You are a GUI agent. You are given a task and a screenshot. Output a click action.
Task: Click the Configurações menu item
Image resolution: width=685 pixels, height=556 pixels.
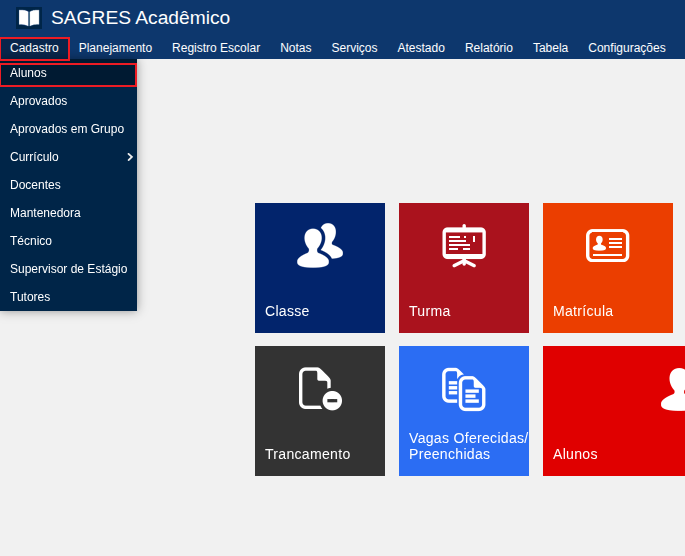627,48
